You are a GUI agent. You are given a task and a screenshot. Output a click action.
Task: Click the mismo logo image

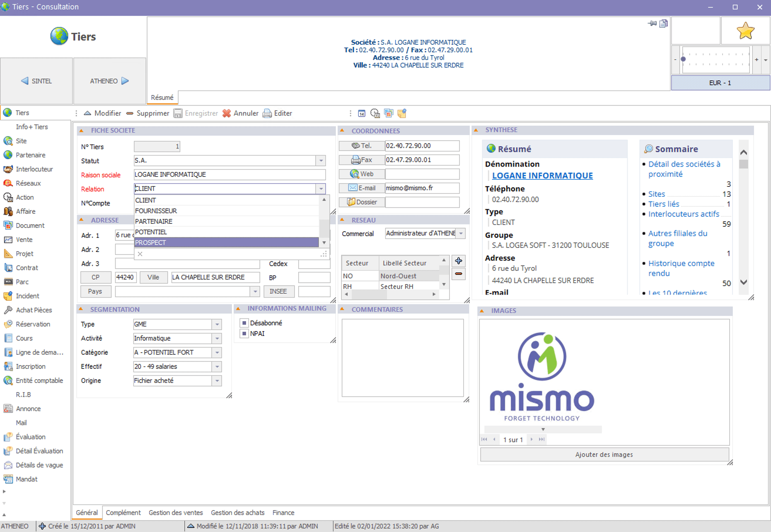click(x=542, y=377)
